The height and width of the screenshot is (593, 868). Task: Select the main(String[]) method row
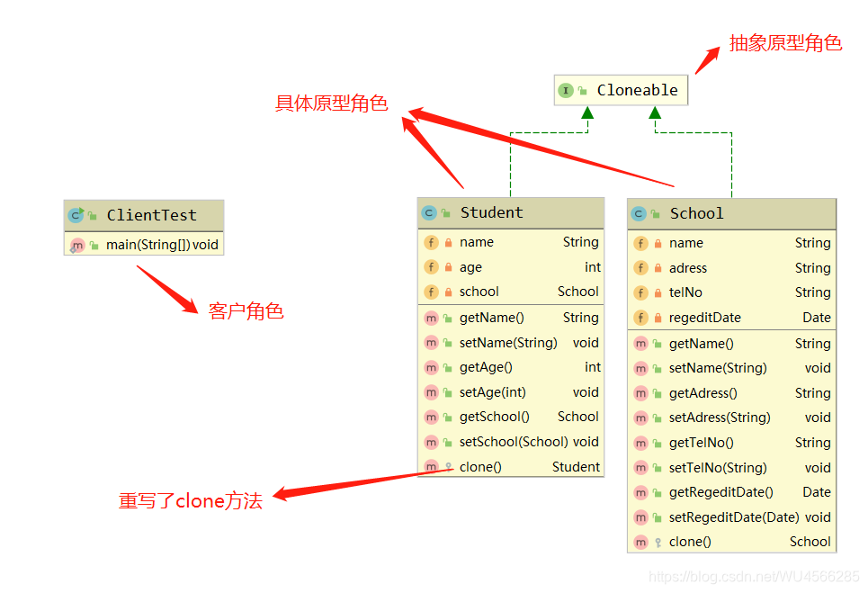pyautogui.click(x=144, y=244)
